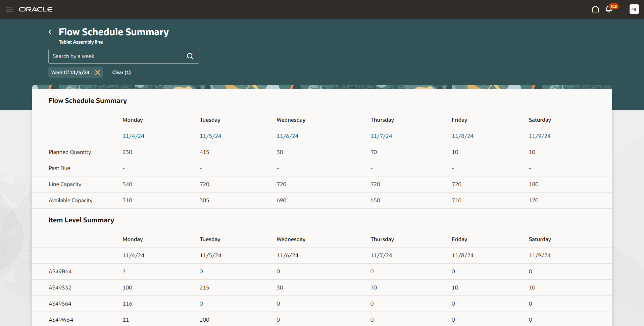The image size is (644, 326).
Task: Select item AS49B64 in the Item Level Summary
Action: (x=60, y=271)
